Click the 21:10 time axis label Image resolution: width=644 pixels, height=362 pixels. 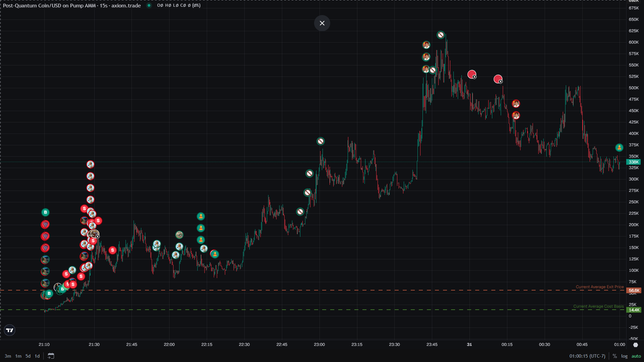point(44,344)
